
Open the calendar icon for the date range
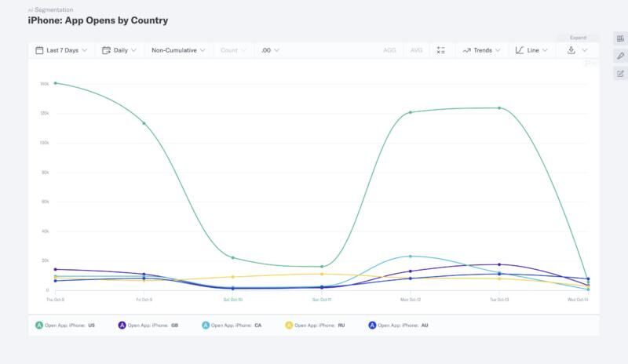[x=39, y=50]
